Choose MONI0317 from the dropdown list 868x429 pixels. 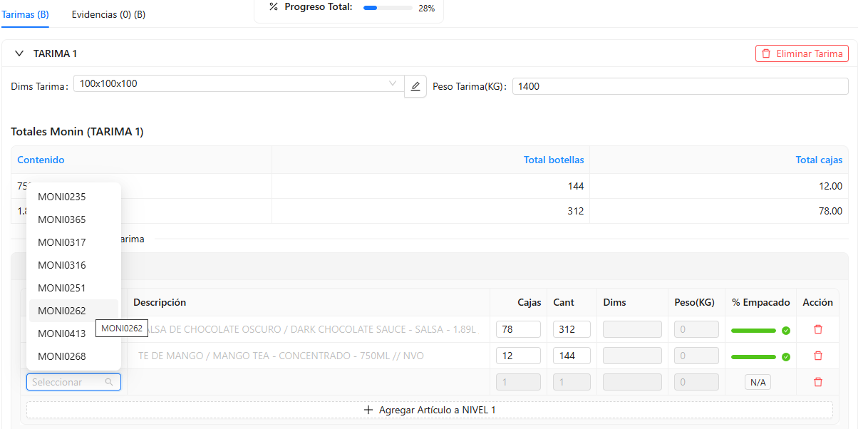tap(73, 242)
